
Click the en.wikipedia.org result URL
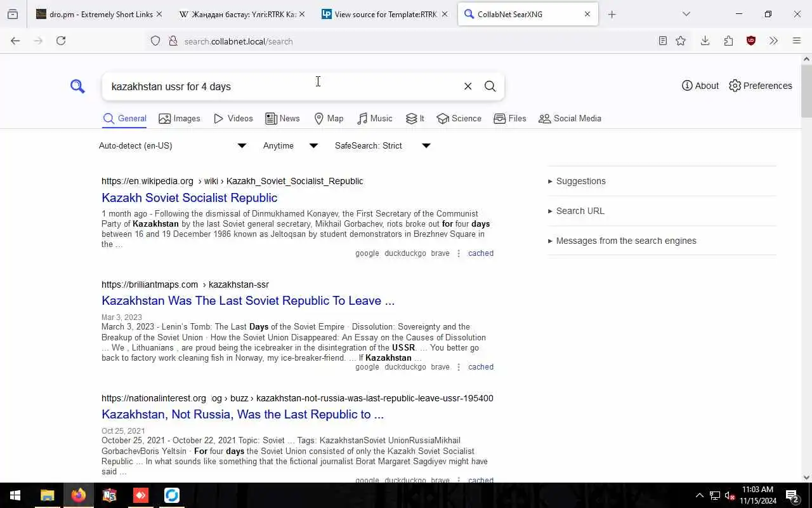(232, 181)
